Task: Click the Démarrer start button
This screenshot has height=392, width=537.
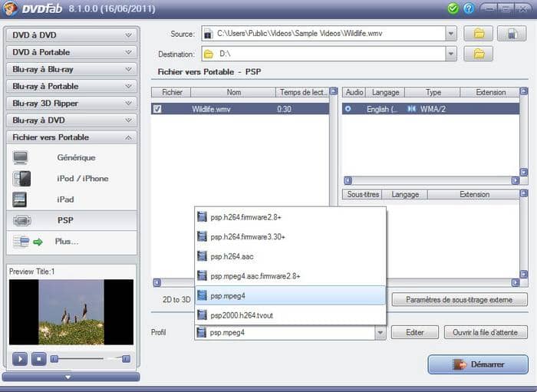Action: point(478,364)
